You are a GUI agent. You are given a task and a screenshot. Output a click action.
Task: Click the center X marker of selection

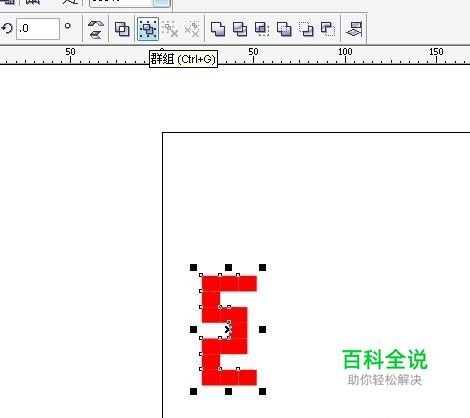tap(228, 330)
